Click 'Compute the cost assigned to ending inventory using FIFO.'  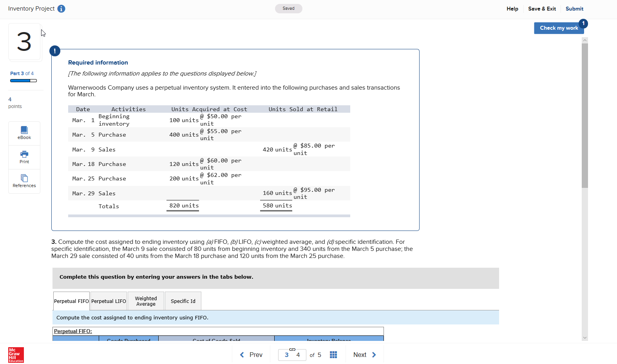pos(132,317)
